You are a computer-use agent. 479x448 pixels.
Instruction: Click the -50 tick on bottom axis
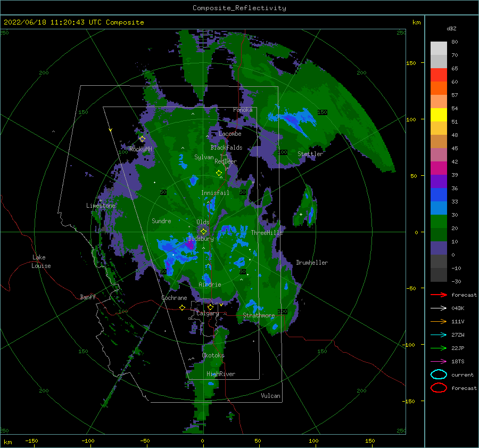pyautogui.click(x=145, y=441)
